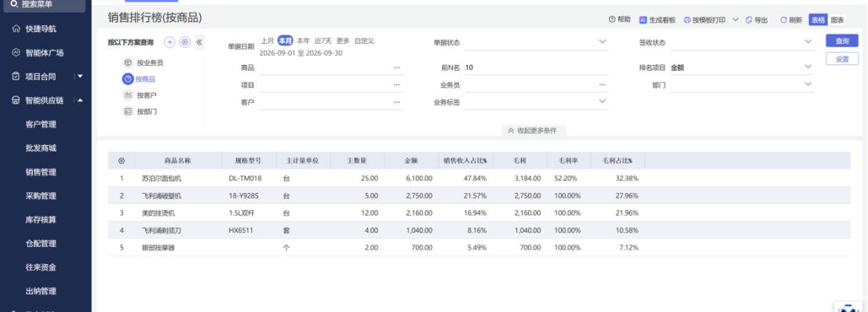Click the 主数量 column header

[x=357, y=161]
